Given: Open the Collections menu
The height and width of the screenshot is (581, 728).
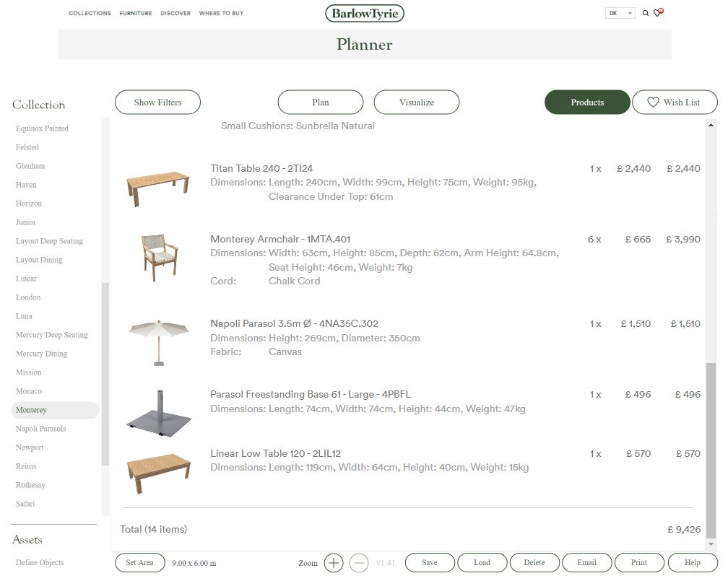Looking at the screenshot, I should 90,13.
